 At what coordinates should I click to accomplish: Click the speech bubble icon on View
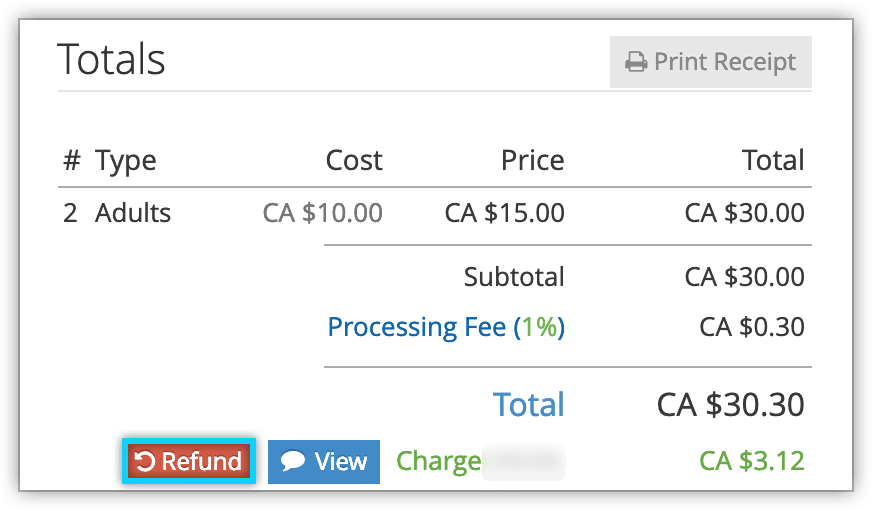point(293,461)
